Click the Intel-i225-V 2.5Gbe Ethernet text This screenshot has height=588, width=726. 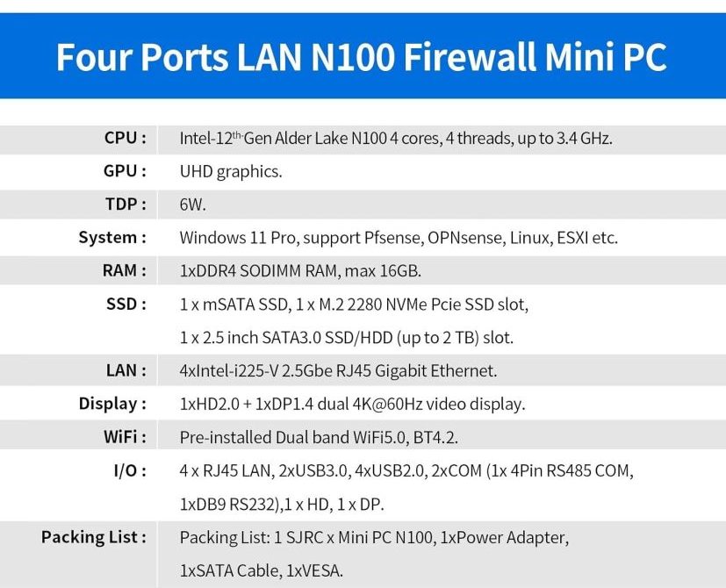point(338,371)
